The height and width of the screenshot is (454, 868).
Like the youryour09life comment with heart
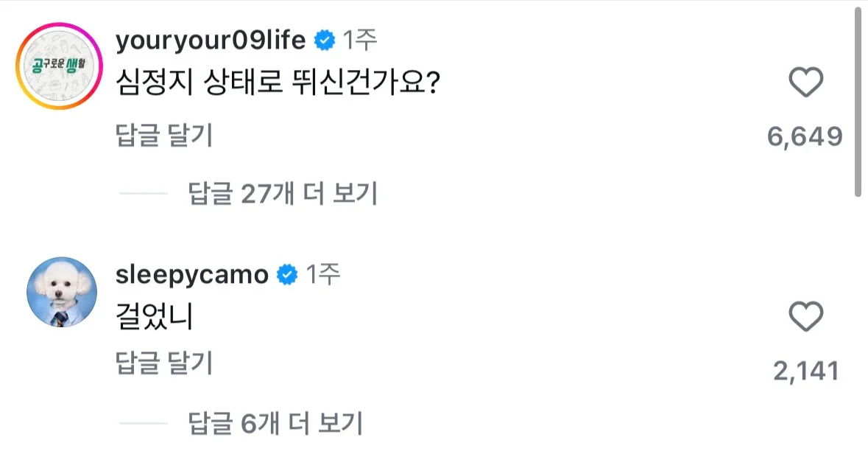pos(805,83)
